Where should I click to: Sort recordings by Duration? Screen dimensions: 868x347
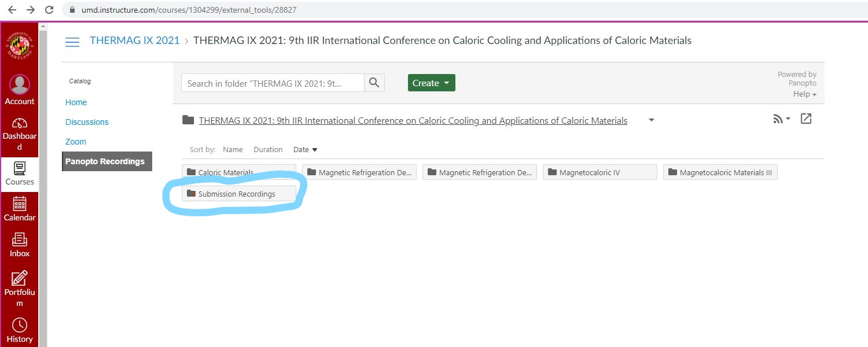pos(268,149)
